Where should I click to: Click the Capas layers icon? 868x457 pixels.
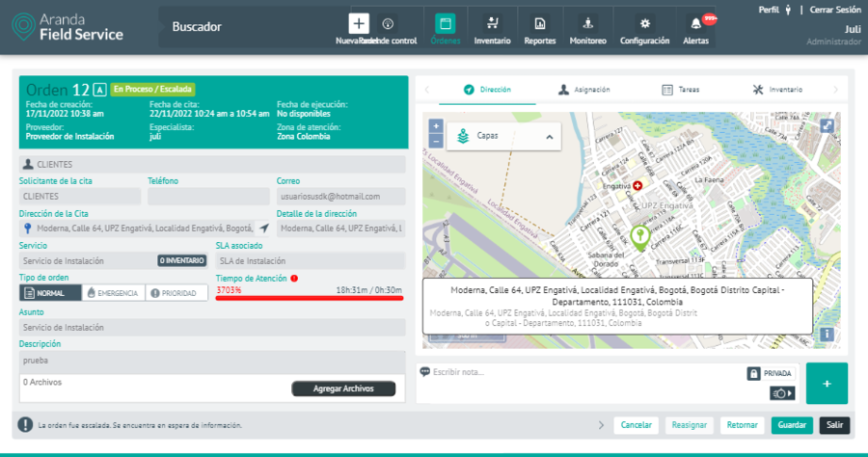463,136
